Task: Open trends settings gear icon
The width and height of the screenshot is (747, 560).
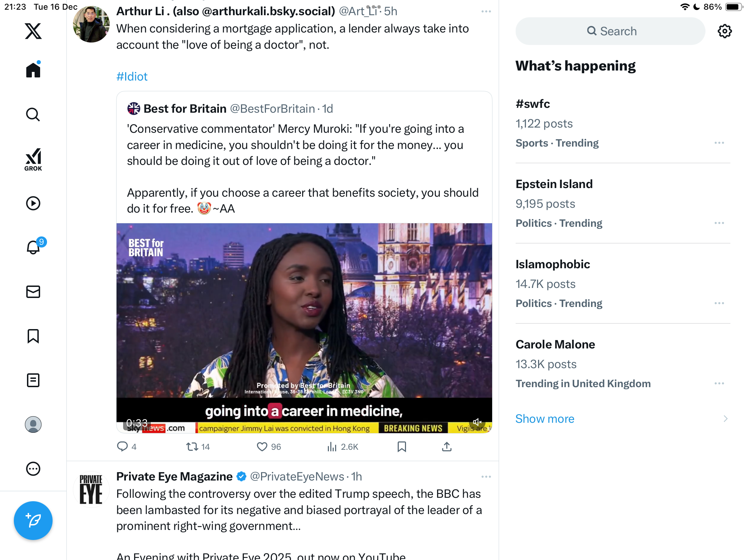Action: click(725, 31)
